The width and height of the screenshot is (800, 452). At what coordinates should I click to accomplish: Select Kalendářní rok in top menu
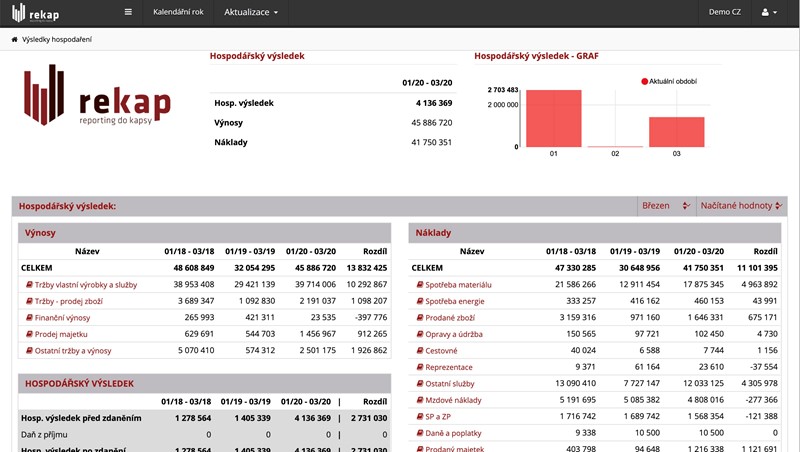click(x=177, y=12)
